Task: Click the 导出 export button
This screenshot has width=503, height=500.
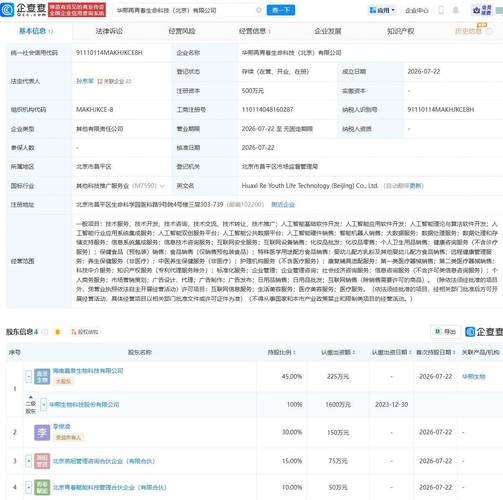Action: [446, 332]
